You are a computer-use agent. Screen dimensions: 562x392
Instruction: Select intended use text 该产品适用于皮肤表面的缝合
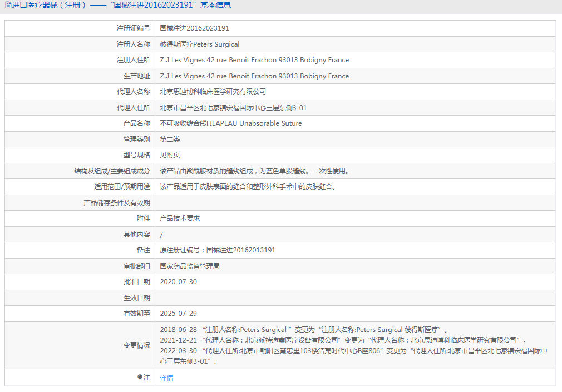click(248, 187)
